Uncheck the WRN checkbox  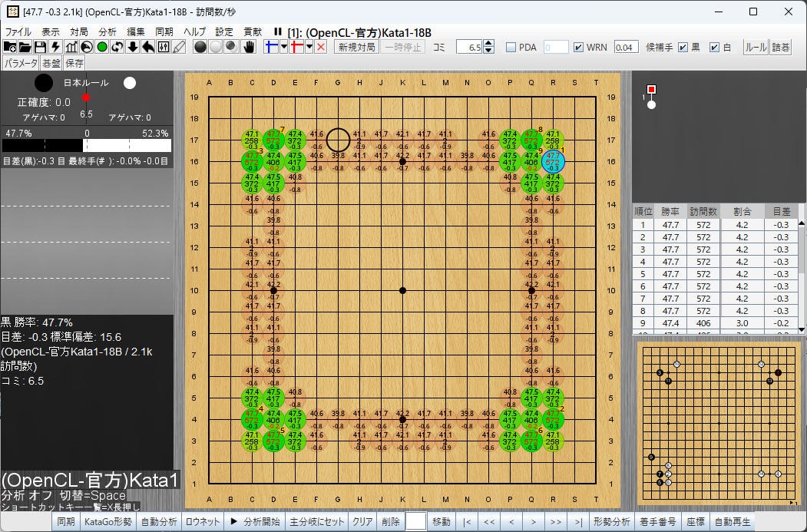click(x=578, y=48)
